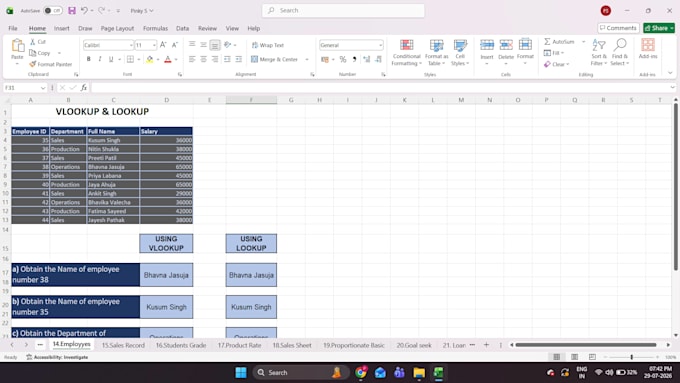The width and height of the screenshot is (680, 383).
Task: Open the File menu
Action: [13, 28]
